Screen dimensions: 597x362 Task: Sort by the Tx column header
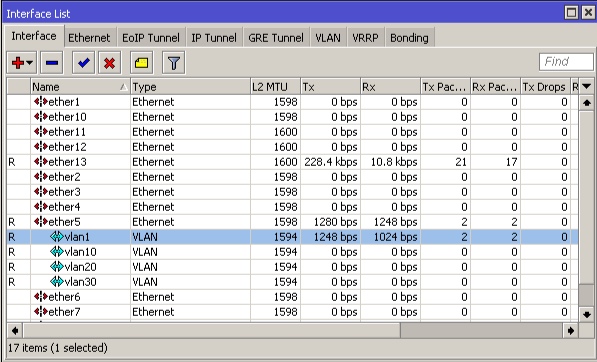330,87
